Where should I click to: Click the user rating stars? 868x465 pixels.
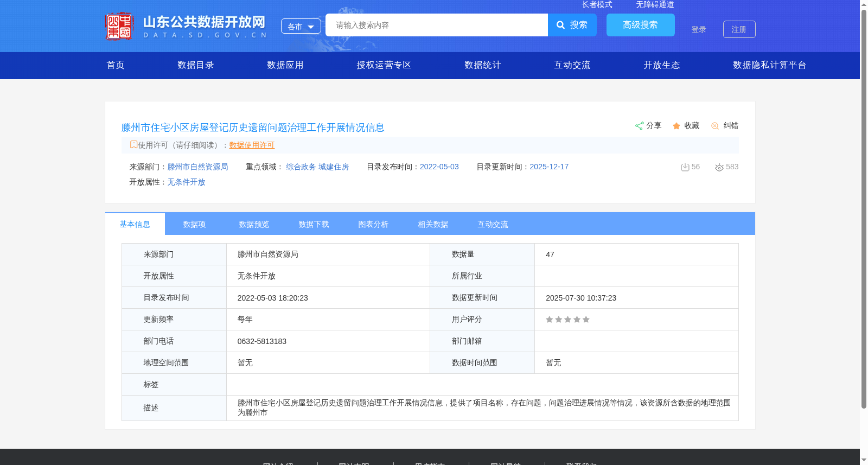(567, 320)
